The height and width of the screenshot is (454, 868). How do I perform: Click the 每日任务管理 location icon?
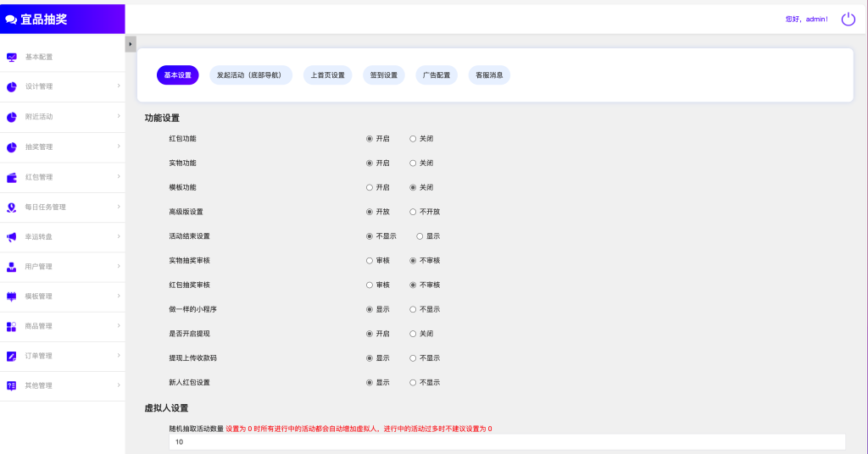[12, 208]
